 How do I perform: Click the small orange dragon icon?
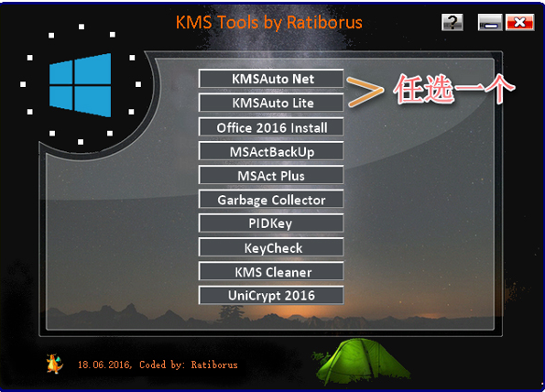tap(55, 364)
